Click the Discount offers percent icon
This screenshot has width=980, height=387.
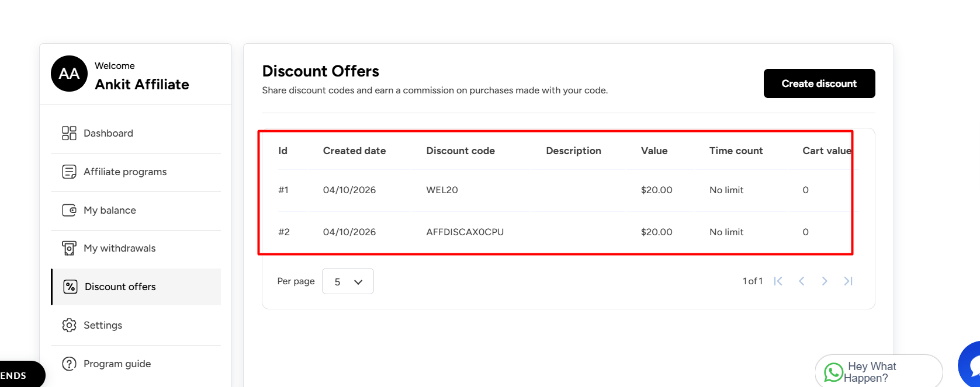pyautogui.click(x=70, y=287)
